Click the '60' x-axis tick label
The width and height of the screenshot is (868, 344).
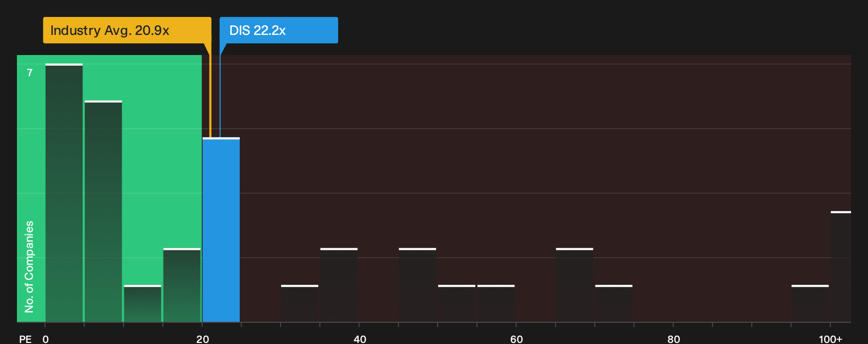[517, 339]
